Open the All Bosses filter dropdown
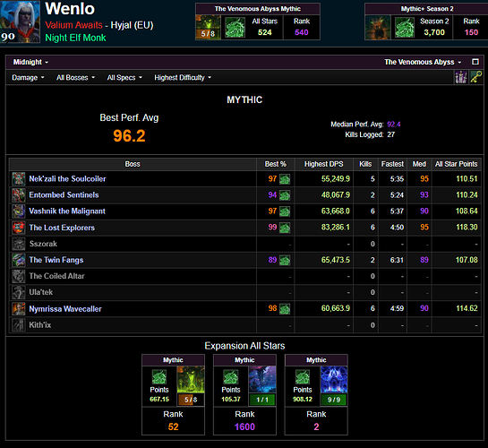 (x=75, y=77)
